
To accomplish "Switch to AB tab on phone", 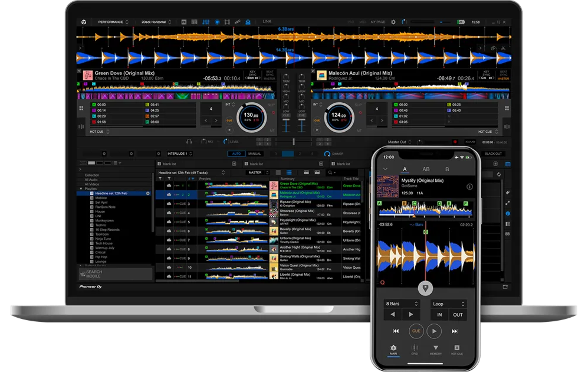I will click(x=426, y=169).
